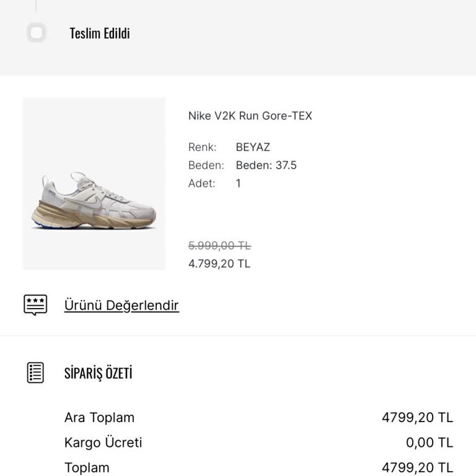Click the SİPARİŞ ÖZETİ heading
476x476 pixels.
point(99,373)
